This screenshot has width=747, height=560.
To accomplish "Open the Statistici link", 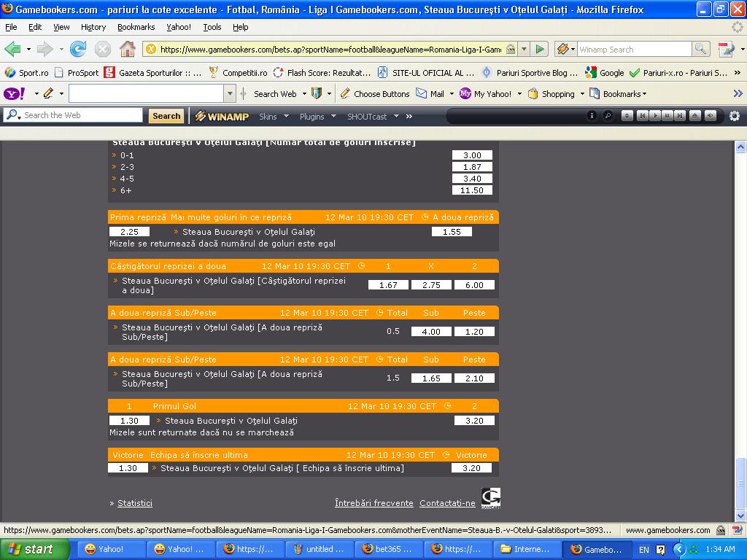I will (x=135, y=503).
